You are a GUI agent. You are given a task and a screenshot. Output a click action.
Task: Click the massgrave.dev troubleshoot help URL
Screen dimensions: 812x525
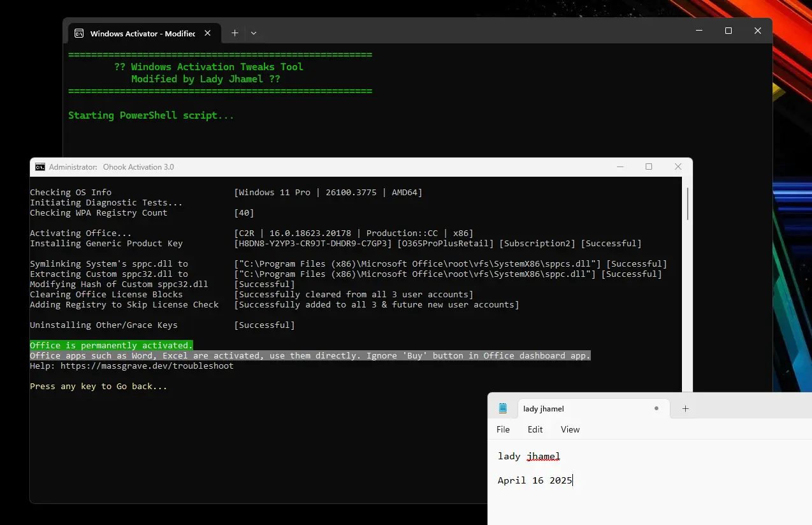[147, 366]
